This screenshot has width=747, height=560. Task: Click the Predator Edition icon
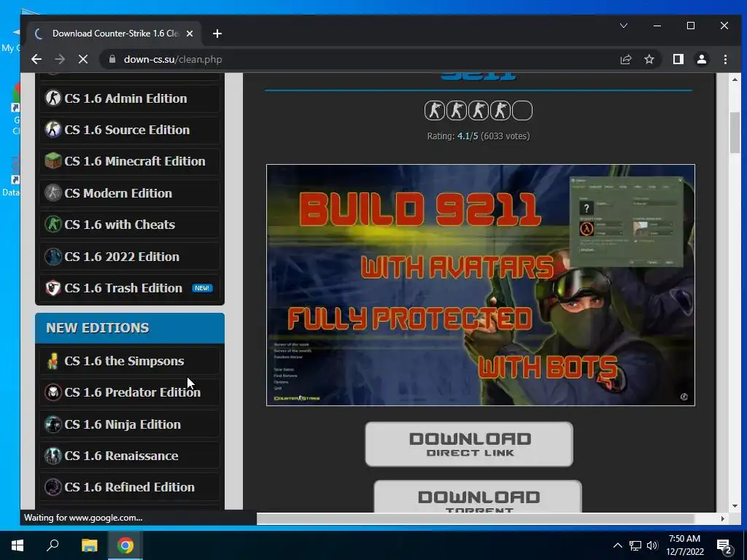53,392
